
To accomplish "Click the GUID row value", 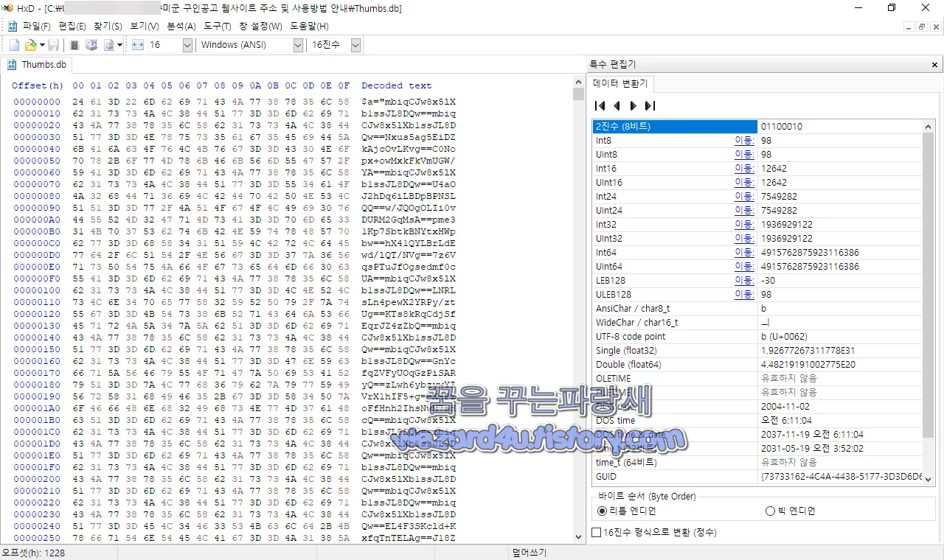I will pos(841,477).
